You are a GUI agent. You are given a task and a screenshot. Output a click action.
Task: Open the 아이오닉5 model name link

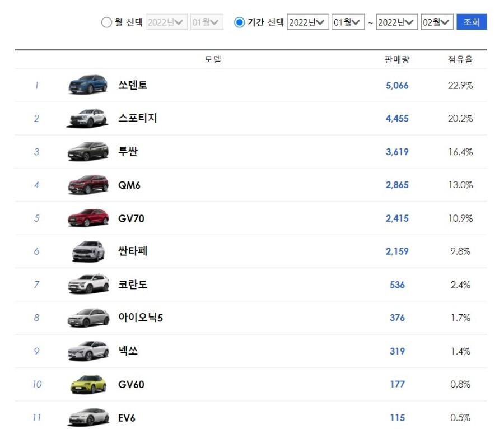tap(141, 318)
